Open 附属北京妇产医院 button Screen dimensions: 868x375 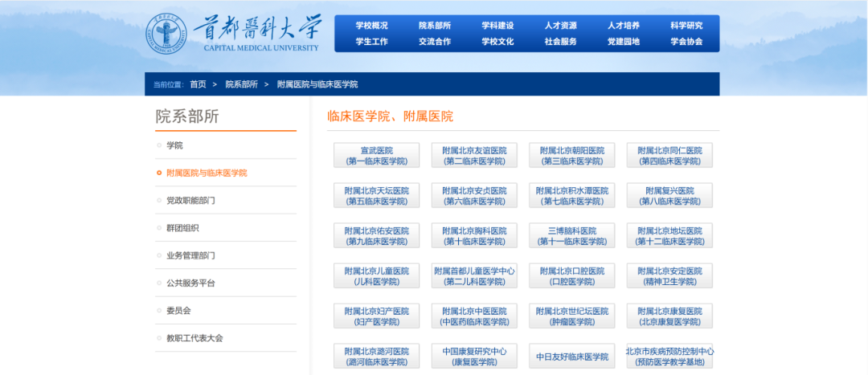tap(376, 316)
